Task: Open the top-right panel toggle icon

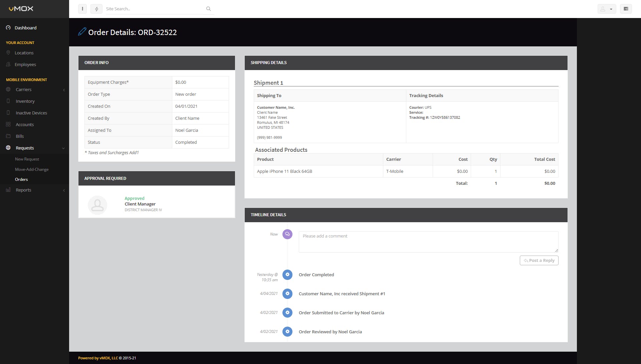Action: point(626,9)
